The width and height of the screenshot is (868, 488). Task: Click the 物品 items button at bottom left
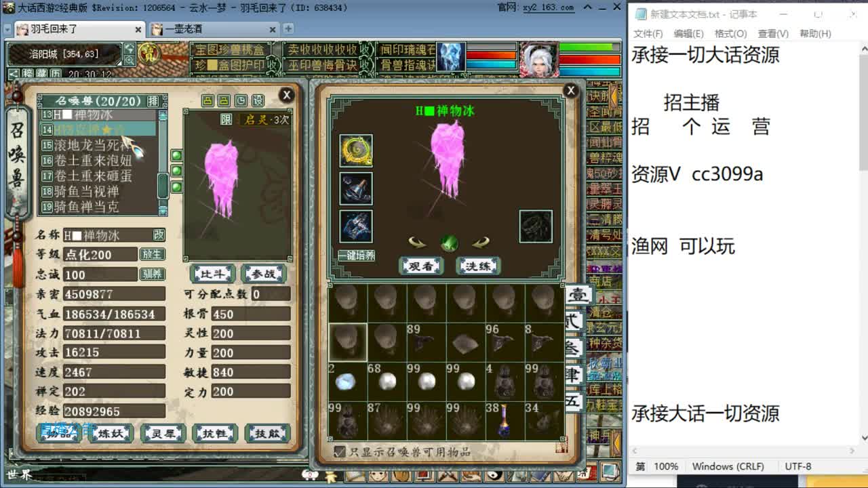[x=58, y=433]
